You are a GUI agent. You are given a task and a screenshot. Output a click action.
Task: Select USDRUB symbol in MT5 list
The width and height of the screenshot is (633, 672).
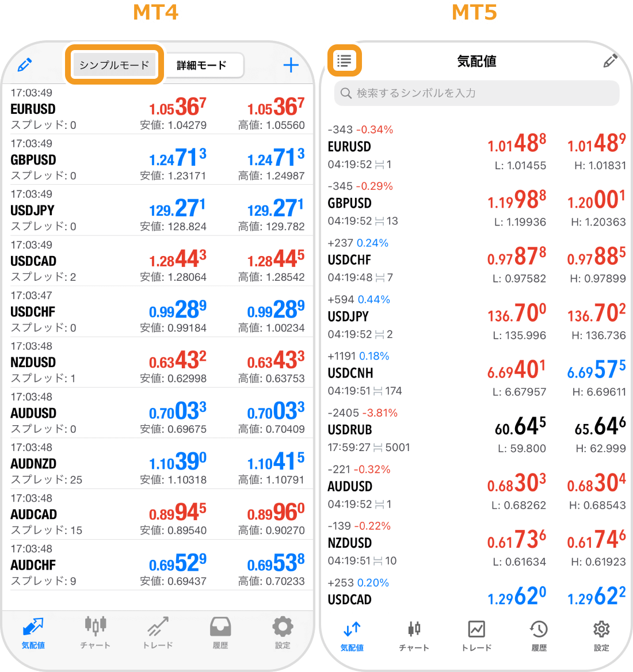(x=350, y=429)
